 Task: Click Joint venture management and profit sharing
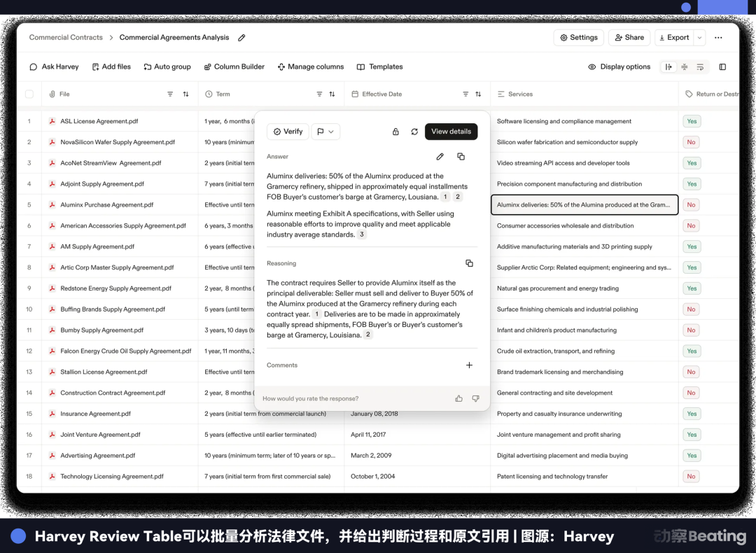point(559,435)
